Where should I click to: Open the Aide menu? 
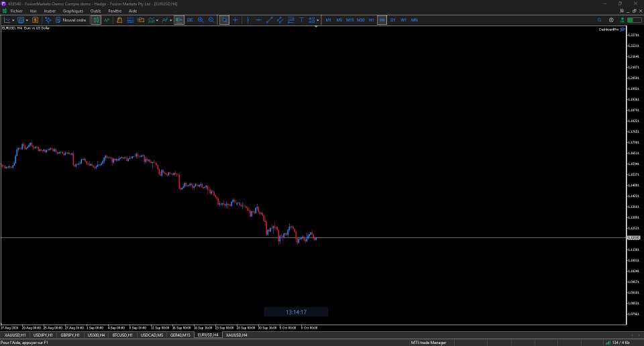click(133, 11)
